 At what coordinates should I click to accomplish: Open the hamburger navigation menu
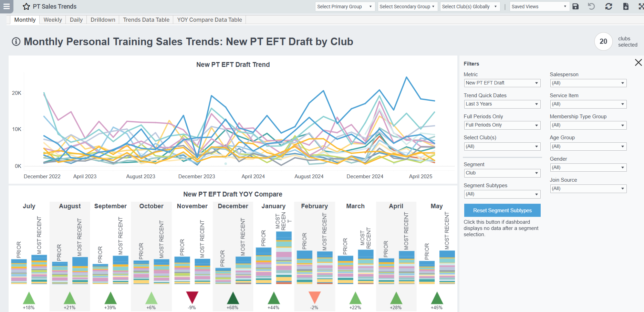click(6, 6)
